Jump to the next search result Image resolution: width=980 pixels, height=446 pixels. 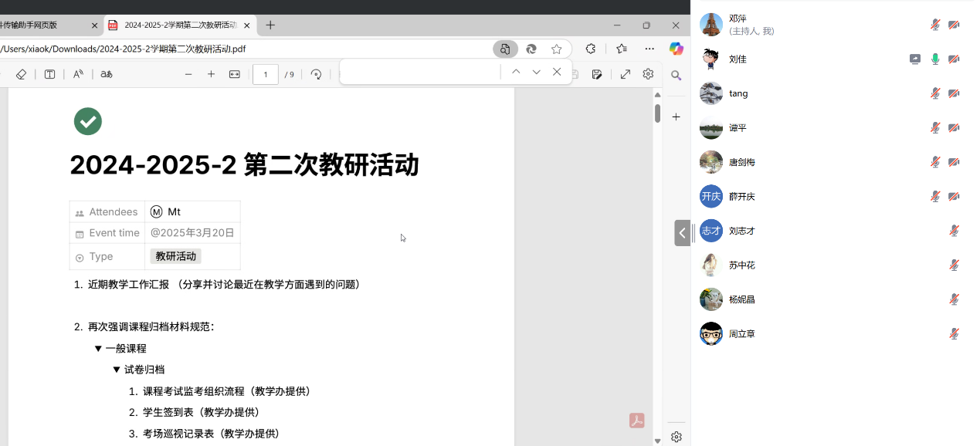pos(536,72)
